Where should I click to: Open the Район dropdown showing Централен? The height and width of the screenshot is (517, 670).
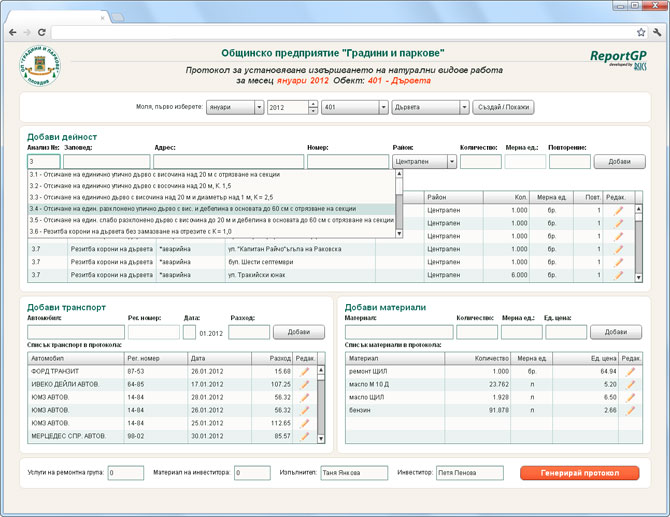[x=424, y=162]
